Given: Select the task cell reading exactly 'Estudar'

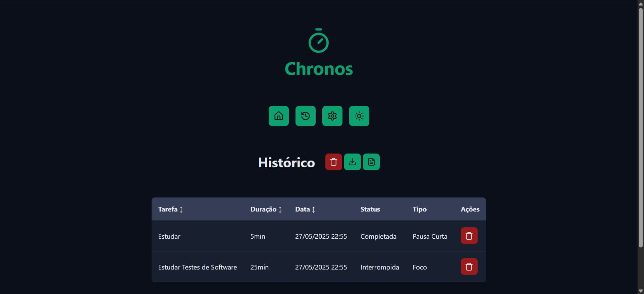Looking at the screenshot, I should [x=169, y=236].
